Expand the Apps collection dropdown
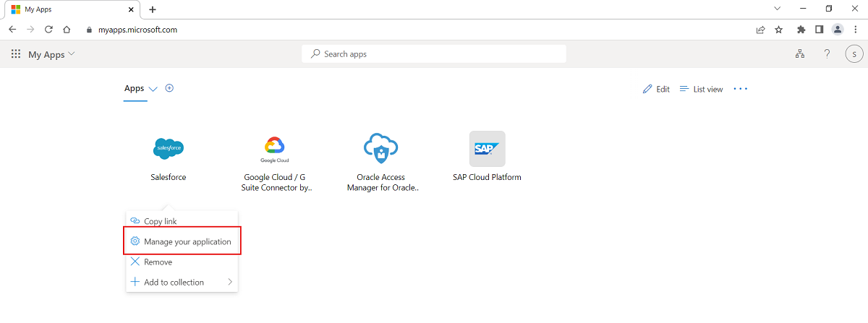 (153, 89)
